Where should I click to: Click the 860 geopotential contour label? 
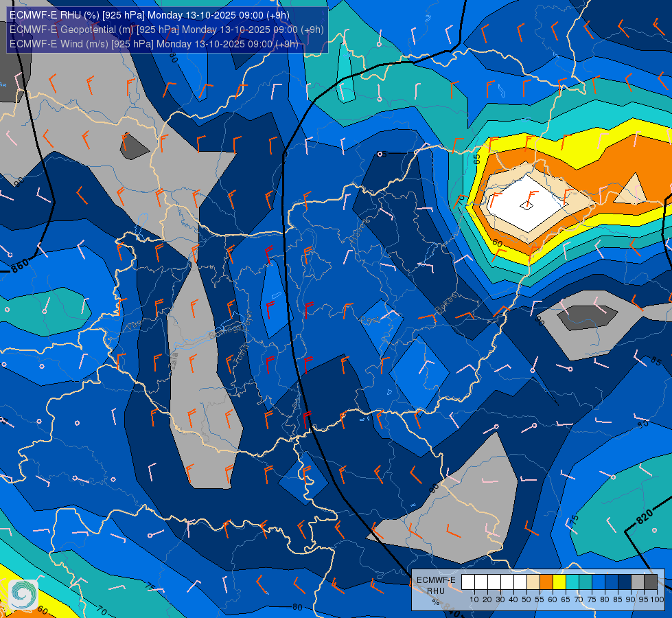click(x=20, y=266)
